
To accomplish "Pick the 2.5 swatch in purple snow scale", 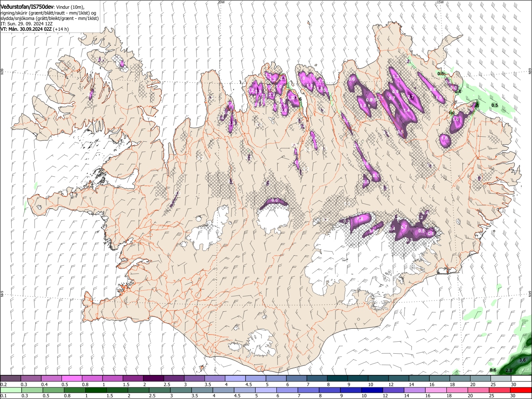I will coord(174,378).
